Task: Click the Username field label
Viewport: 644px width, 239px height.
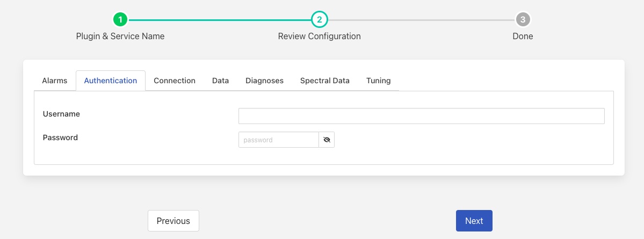Action: click(61, 114)
